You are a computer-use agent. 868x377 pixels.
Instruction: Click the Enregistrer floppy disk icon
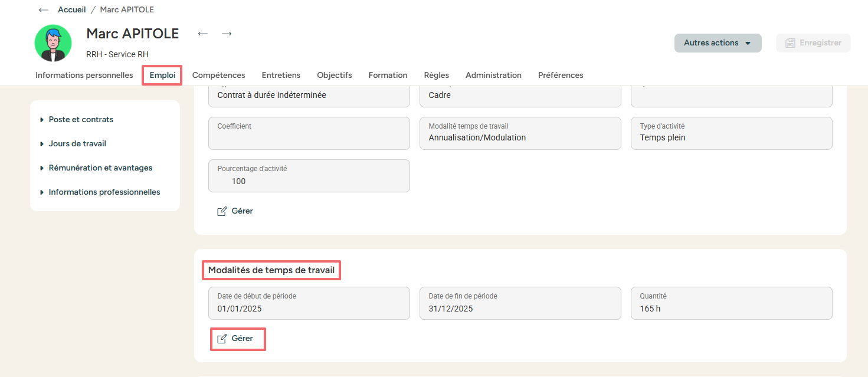(x=790, y=43)
